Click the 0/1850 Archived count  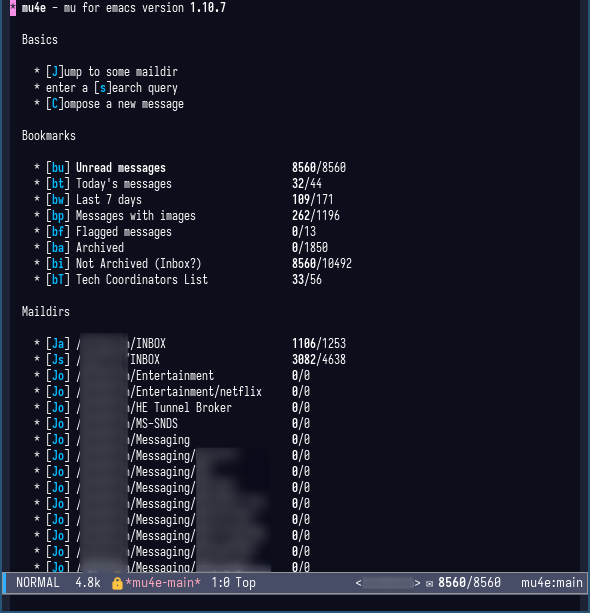[310, 248]
